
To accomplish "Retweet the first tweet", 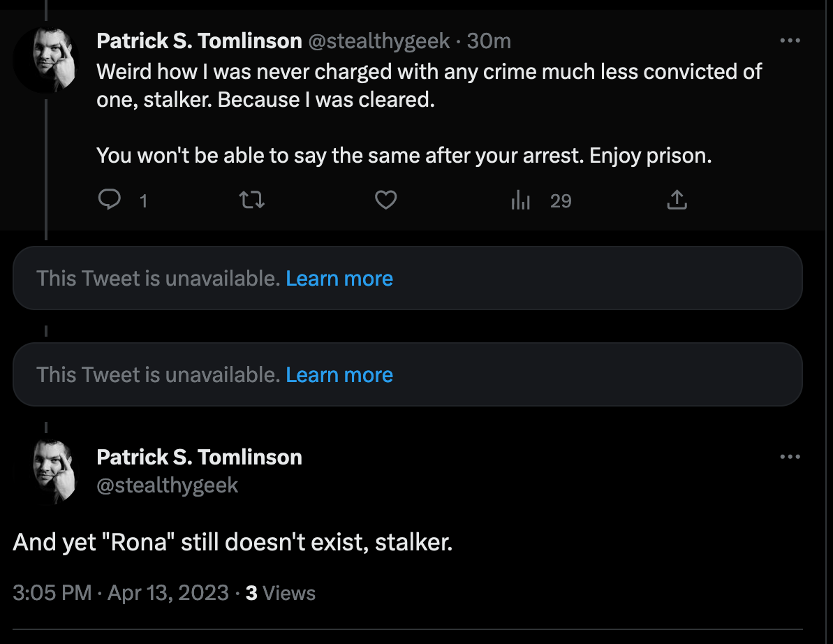I will (x=251, y=201).
